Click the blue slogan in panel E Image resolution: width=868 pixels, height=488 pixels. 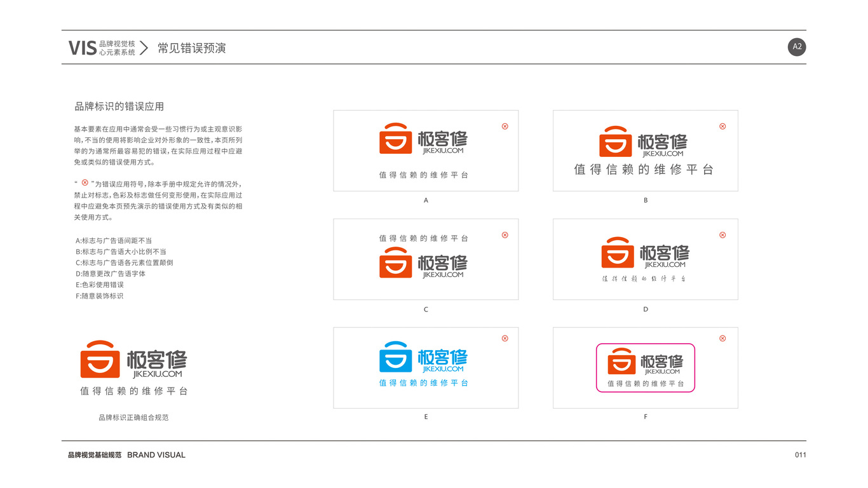click(424, 383)
